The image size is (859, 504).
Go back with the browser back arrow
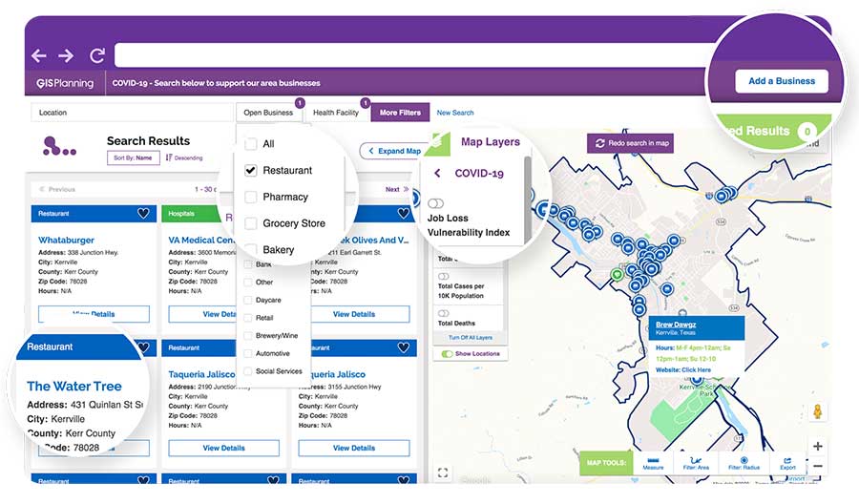click(38, 55)
